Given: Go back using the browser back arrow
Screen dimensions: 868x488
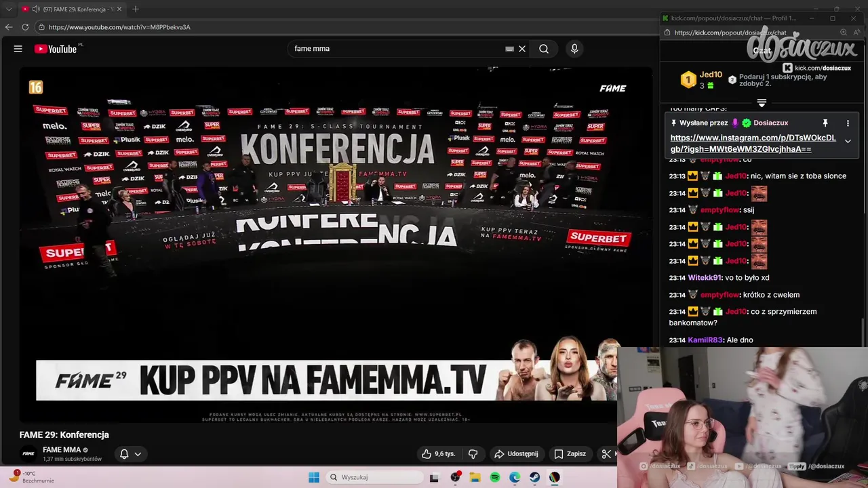Looking at the screenshot, I should pos(8,27).
